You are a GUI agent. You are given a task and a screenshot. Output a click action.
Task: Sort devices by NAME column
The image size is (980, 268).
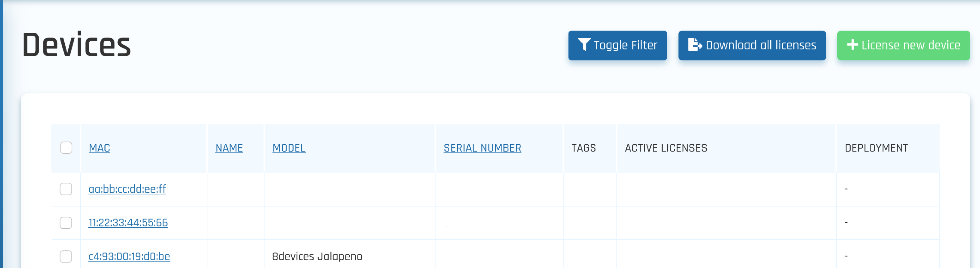click(x=229, y=148)
